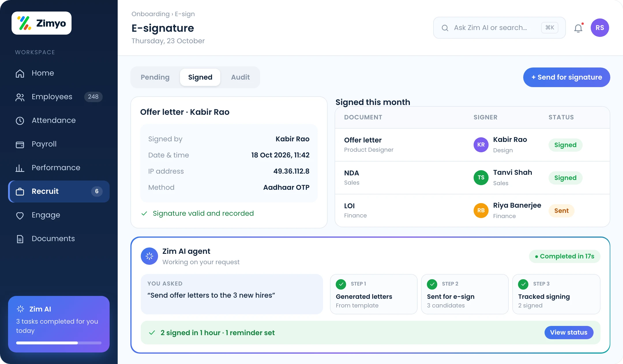Image resolution: width=623 pixels, height=364 pixels.
Task: Select the Signed tab
Action: click(x=200, y=77)
